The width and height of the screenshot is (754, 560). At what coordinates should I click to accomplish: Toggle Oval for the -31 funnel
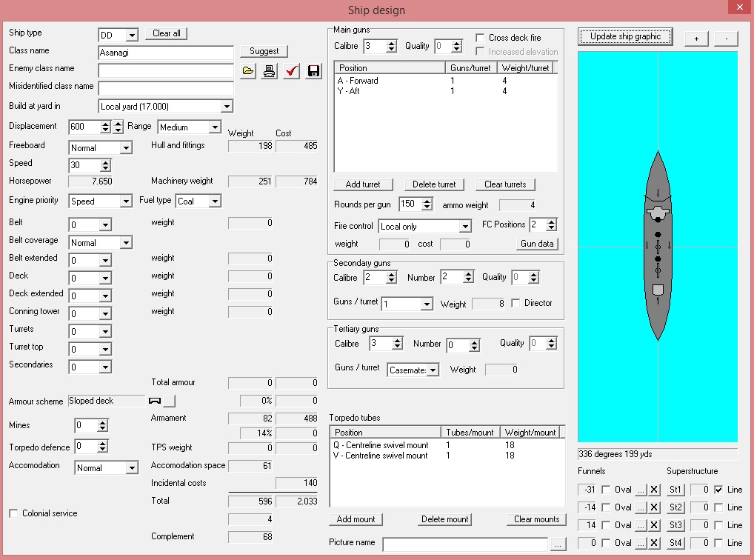coord(606,490)
